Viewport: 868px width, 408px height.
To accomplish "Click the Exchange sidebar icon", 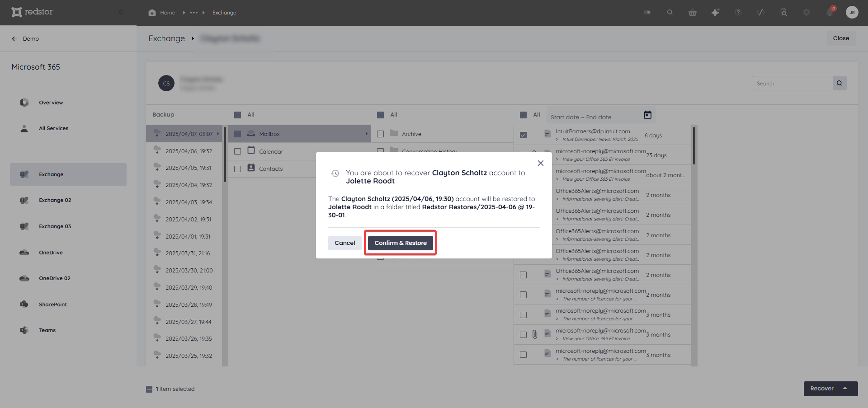I will coord(24,174).
